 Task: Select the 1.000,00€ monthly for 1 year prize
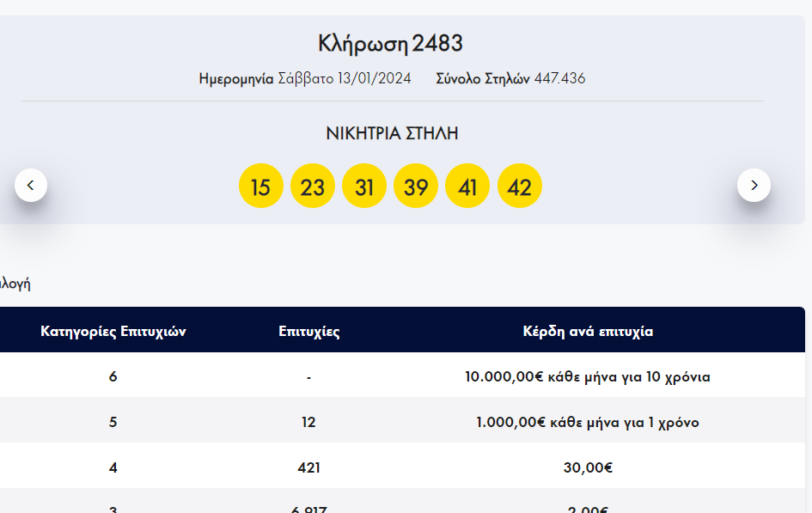click(588, 423)
